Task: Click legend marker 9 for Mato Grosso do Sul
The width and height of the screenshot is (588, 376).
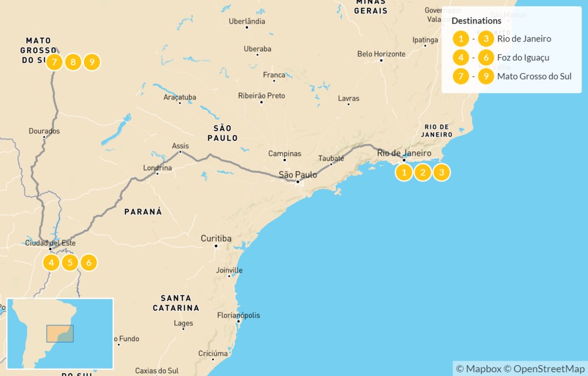Action: [x=486, y=76]
